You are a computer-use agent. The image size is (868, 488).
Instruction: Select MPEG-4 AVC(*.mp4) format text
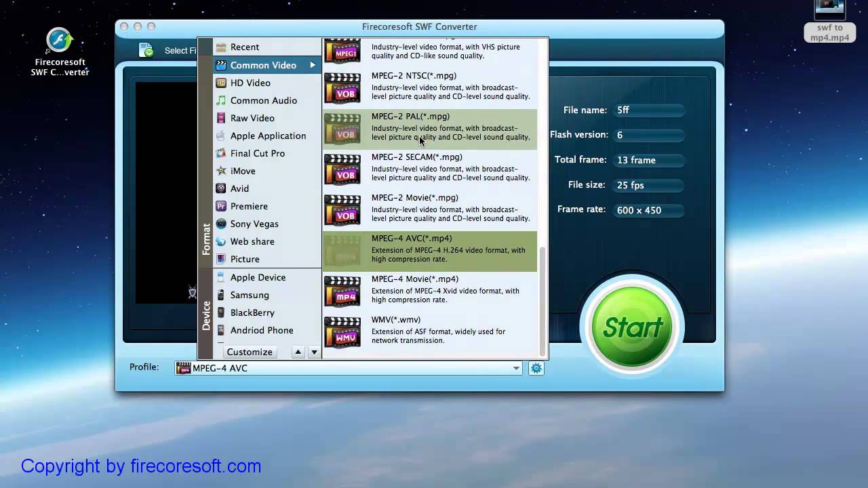pos(412,239)
